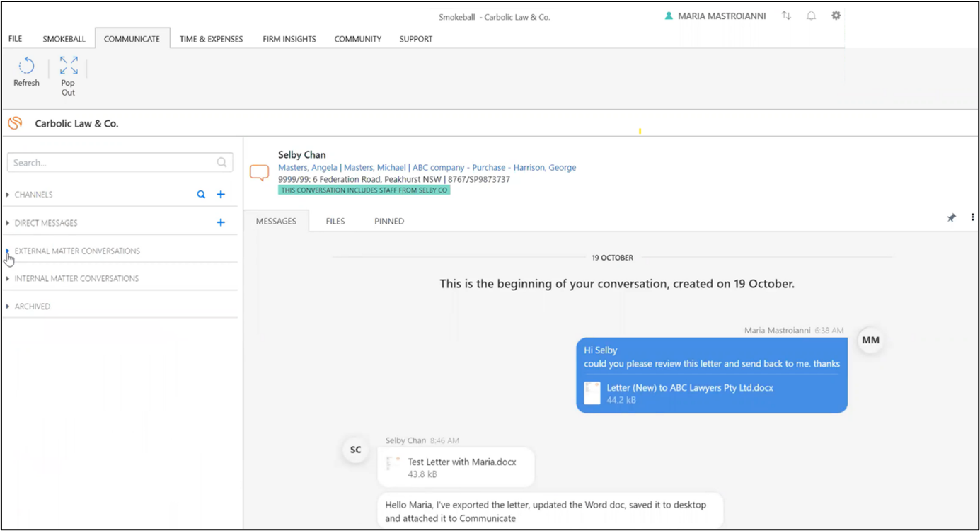Switch to the Pinned tab

[389, 221]
